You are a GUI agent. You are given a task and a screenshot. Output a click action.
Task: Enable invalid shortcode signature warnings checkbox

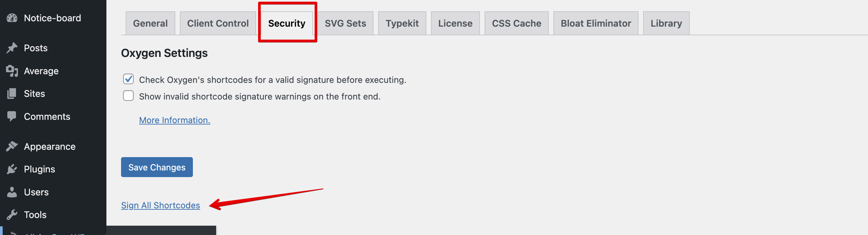coord(128,96)
